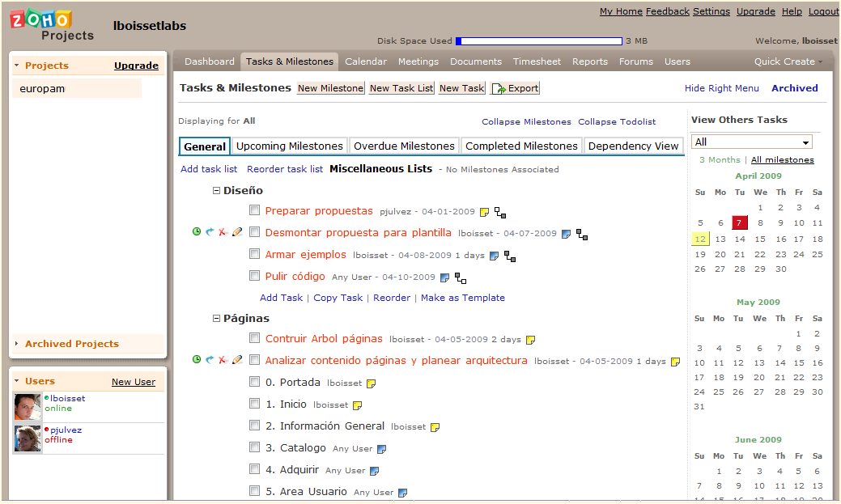This screenshot has height=504, width=841.
Task: Collapse the Diseño task list
Action: [216, 191]
